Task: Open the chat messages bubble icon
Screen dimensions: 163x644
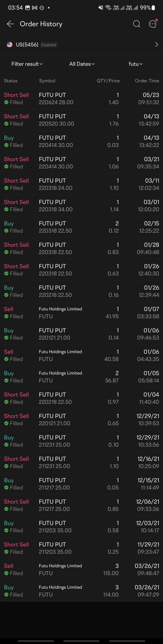Action: 153,24
